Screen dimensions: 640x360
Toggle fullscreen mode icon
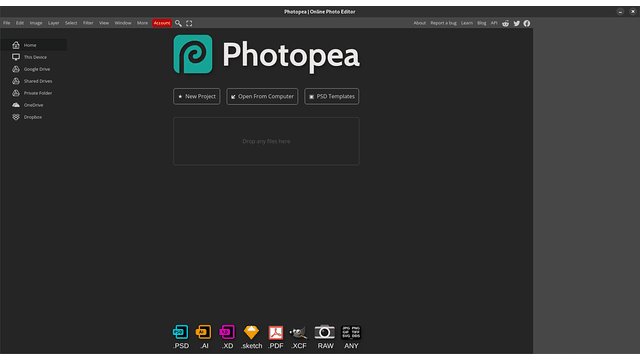click(x=189, y=23)
